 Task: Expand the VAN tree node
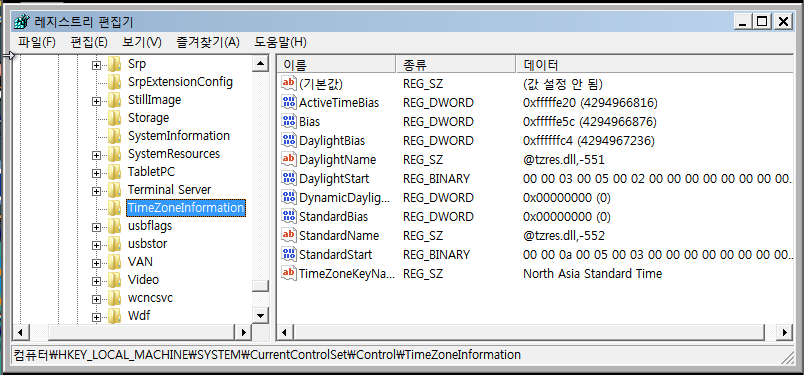click(96, 263)
